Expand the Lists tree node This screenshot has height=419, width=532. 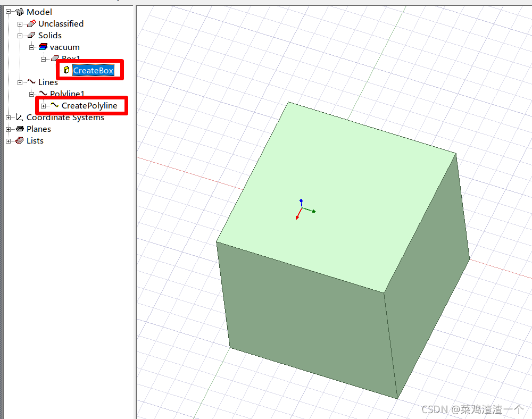point(8,141)
